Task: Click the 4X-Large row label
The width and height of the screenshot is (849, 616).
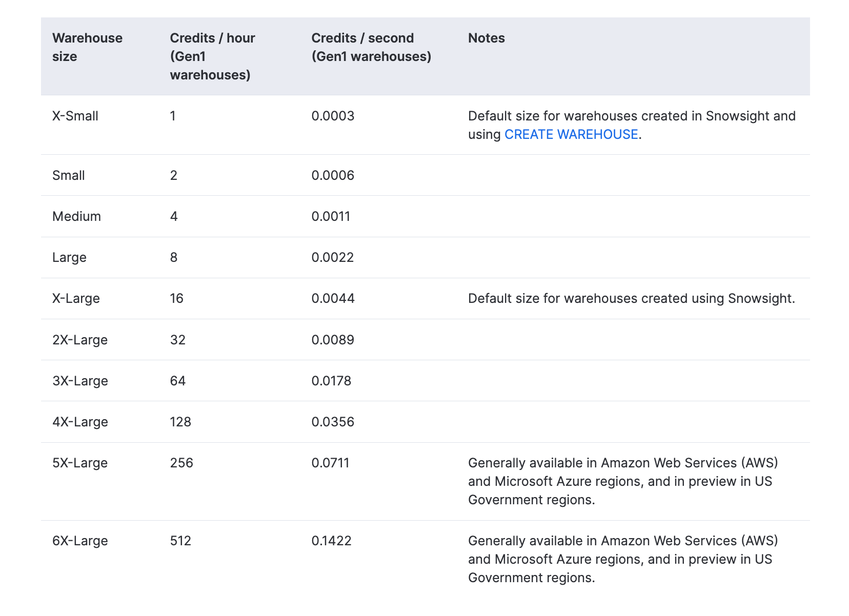Action: pos(80,422)
